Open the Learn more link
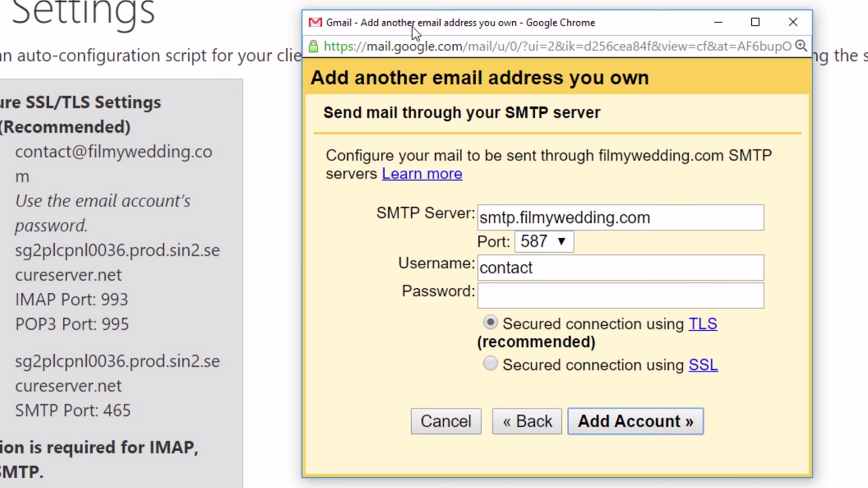 pos(422,174)
